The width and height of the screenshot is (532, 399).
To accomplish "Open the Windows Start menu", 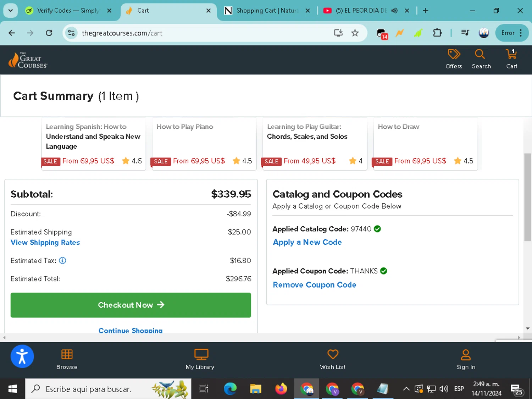I will pos(12,389).
